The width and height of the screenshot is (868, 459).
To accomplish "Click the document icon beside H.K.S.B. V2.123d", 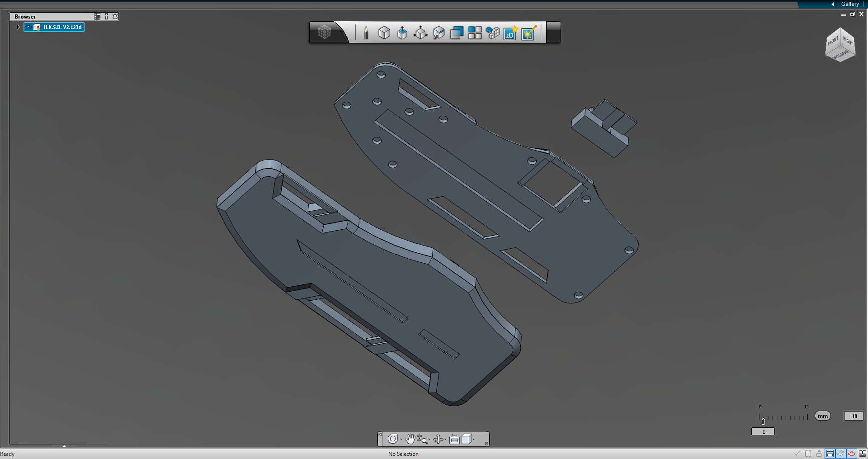I will click(x=38, y=27).
